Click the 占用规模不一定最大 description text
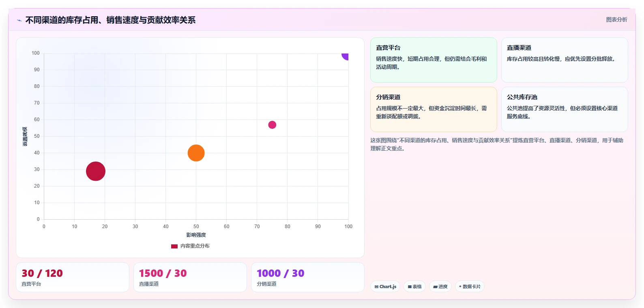 [431, 112]
